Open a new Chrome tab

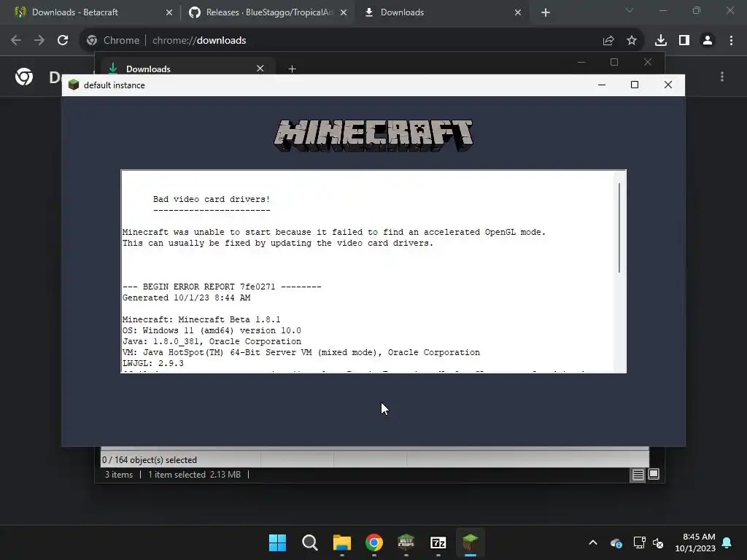click(546, 12)
